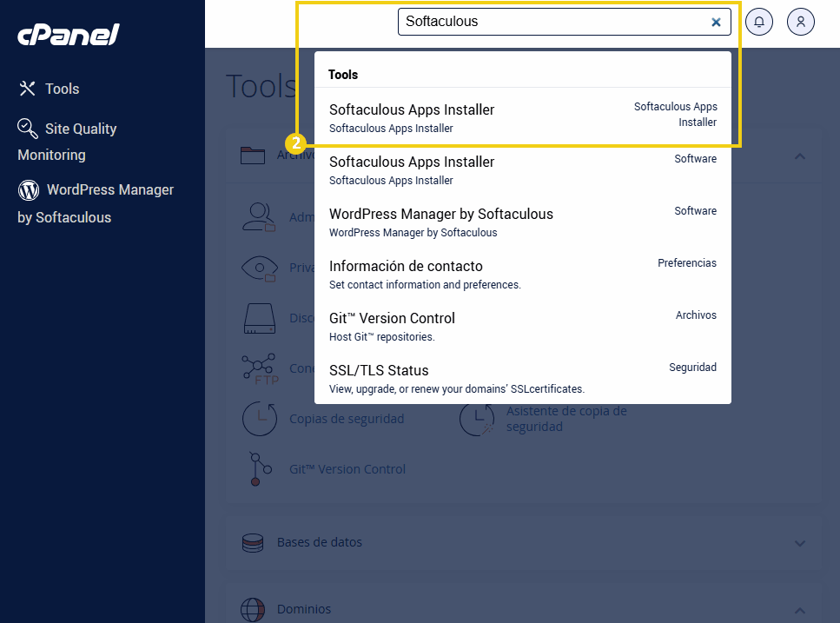
Task: Open Asistente de copia de seguridad
Action: [566, 419]
